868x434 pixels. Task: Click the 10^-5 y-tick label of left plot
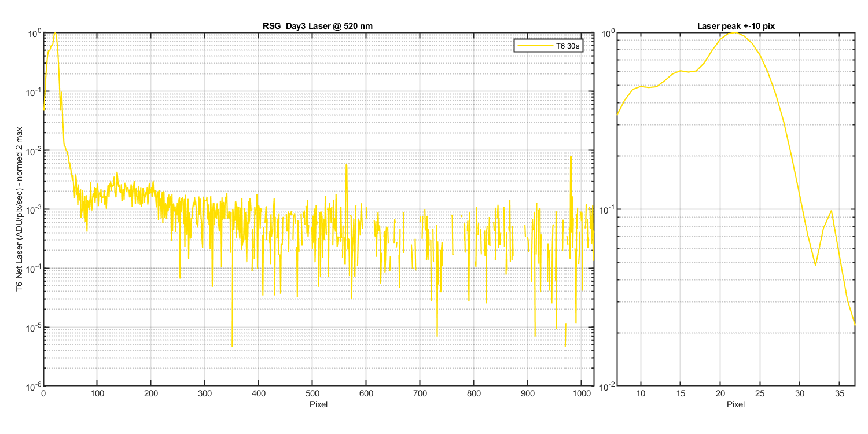(34, 328)
